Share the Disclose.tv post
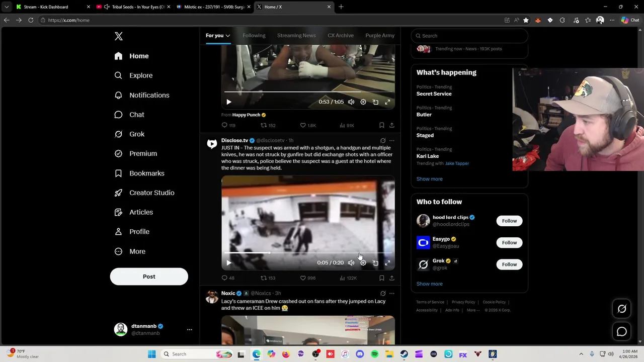The height and width of the screenshot is (362, 644). (x=391, y=278)
